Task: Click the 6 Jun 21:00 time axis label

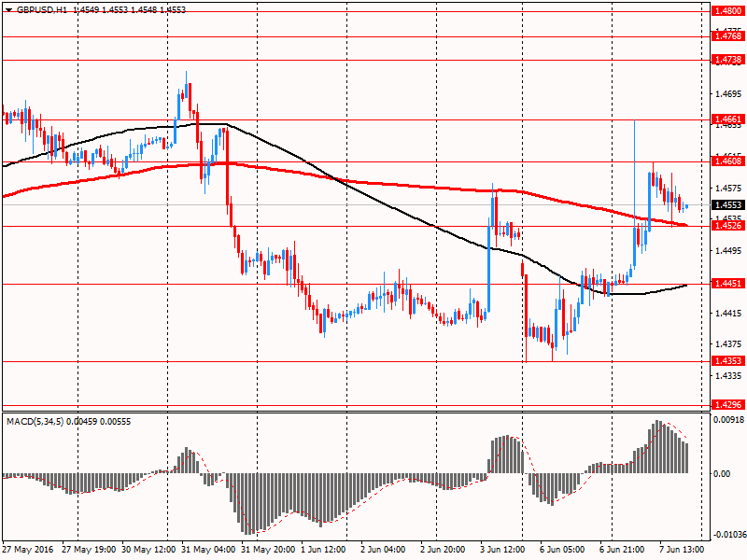Action: tap(622, 550)
